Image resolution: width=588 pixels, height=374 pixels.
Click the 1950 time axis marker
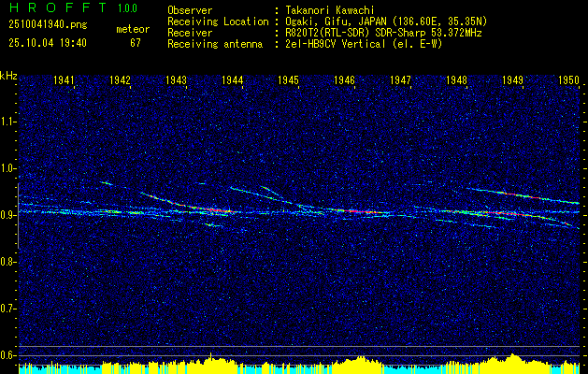(x=569, y=79)
